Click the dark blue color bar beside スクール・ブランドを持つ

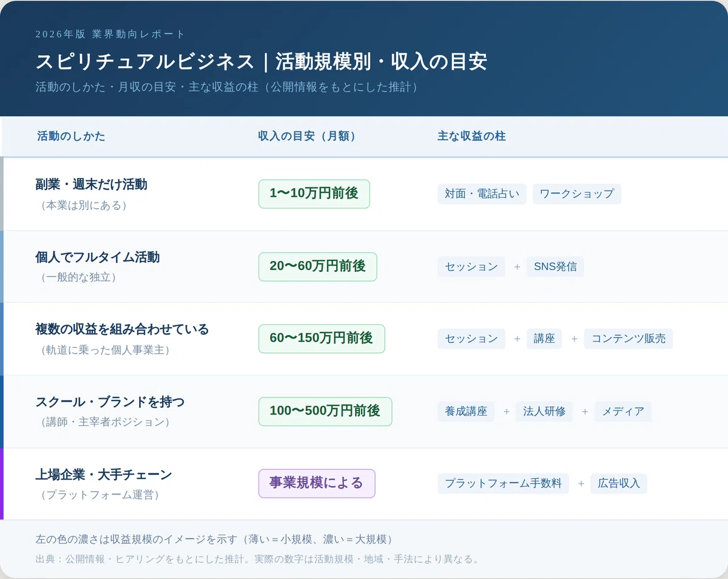point(2,411)
